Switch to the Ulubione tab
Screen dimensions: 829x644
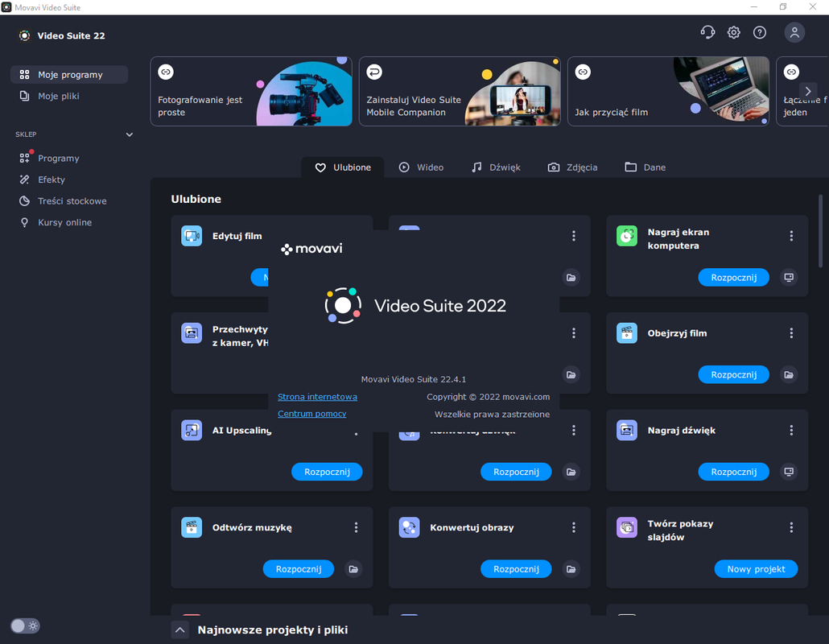(x=343, y=167)
